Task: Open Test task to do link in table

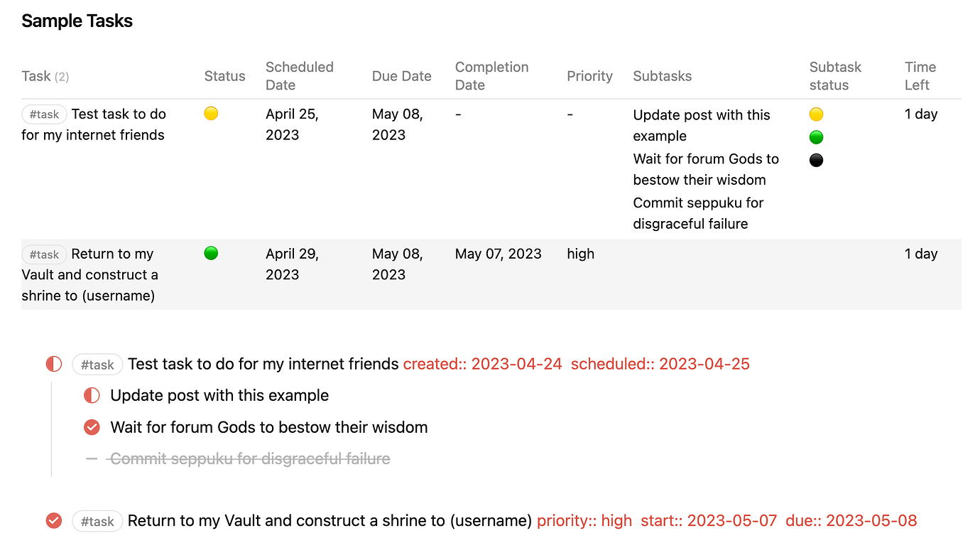Action: click(x=119, y=114)
